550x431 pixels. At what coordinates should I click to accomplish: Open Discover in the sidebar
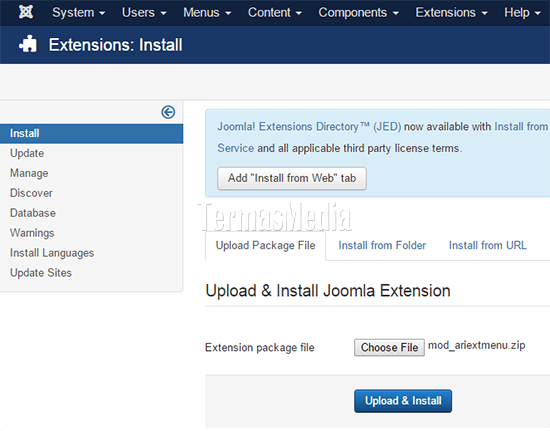(31, 193)
